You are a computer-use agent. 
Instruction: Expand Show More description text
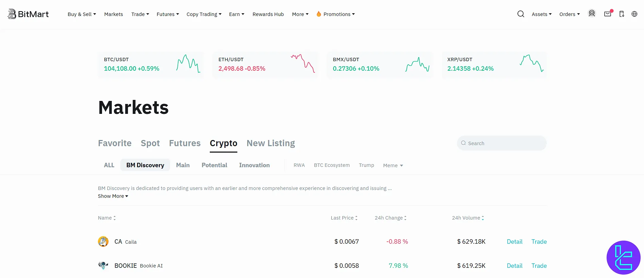pyautogui.click(x=113, y=196)
